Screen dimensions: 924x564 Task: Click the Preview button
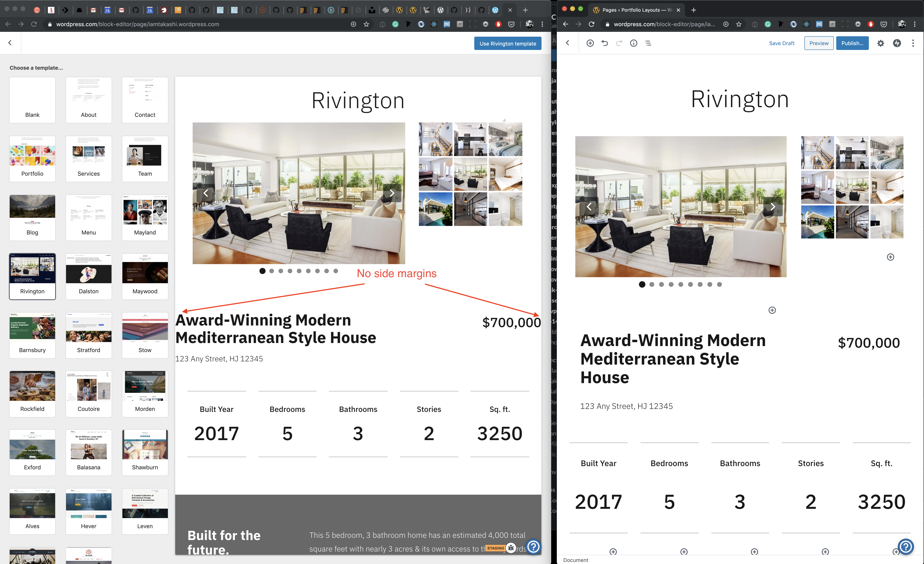819,43
